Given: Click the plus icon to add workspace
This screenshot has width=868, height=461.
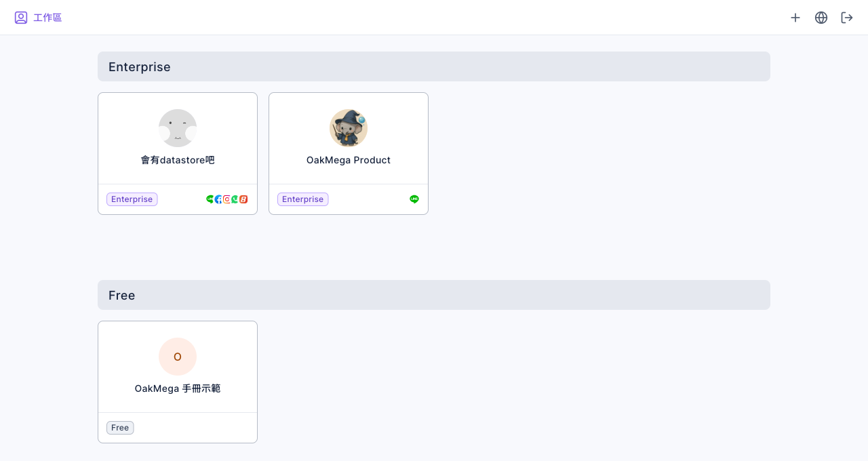Looking at the screenshot, I should click(795, 18).
